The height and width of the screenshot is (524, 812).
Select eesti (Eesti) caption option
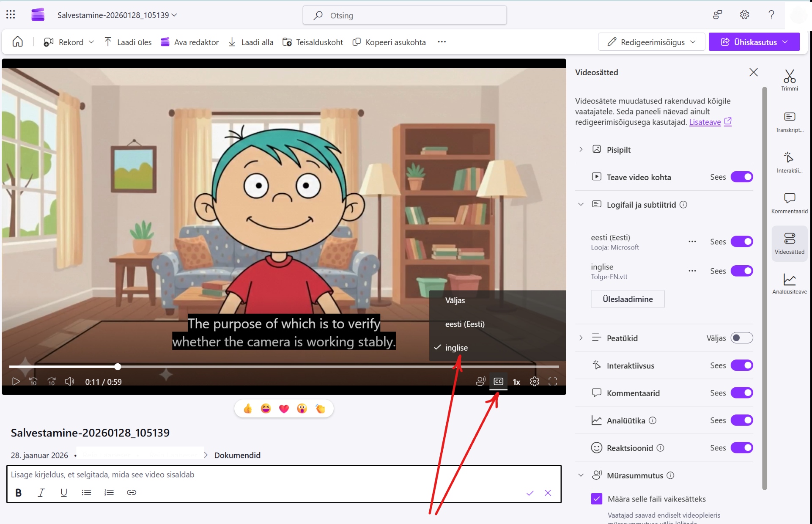click(464, 324)
